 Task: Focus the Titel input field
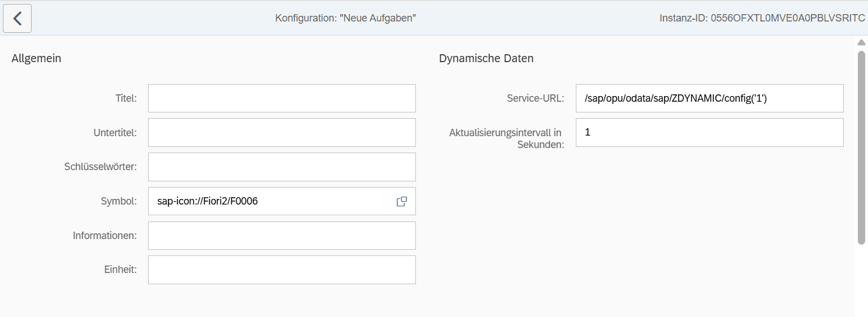(x=281, y=98)
